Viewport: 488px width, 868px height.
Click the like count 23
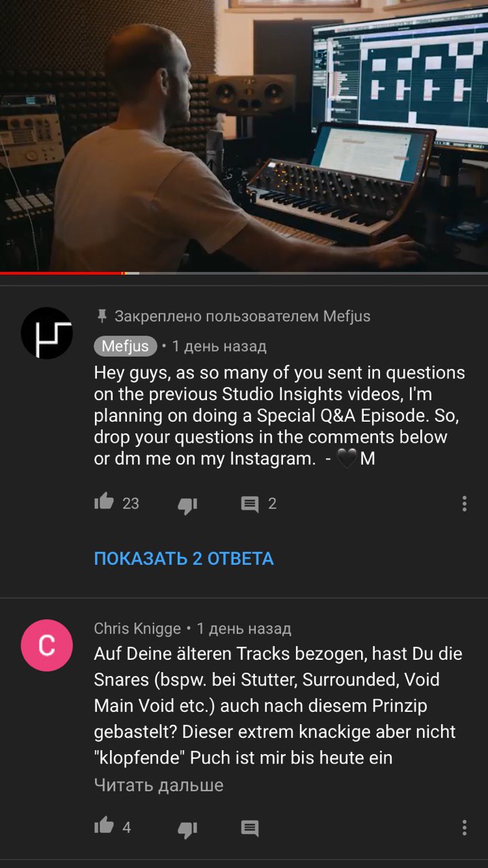click(130, 503)
